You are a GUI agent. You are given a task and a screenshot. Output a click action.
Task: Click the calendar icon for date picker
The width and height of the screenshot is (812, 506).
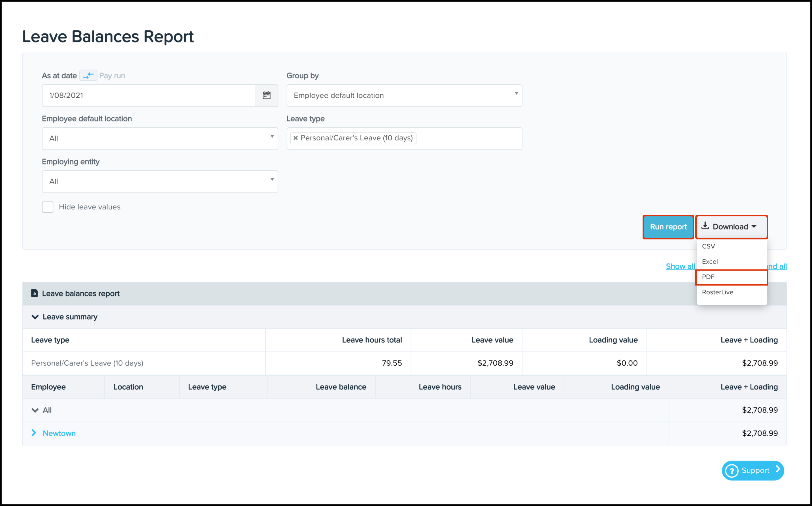[x=266, y=95]
